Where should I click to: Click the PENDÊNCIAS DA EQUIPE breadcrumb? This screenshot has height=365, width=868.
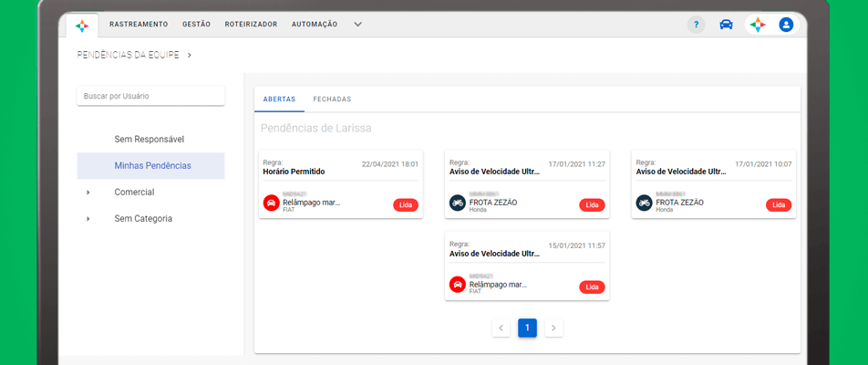pos(128,55)
